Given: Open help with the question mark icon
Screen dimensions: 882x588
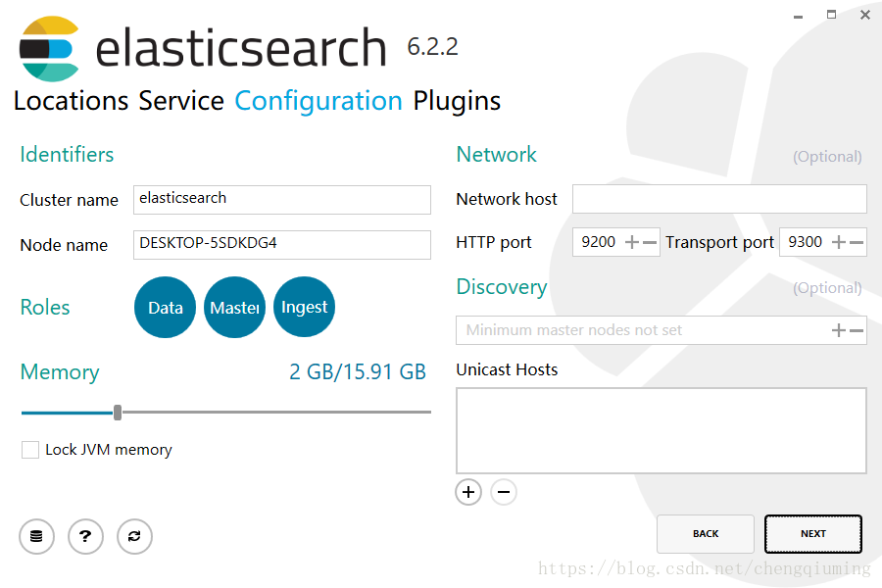Looking at the screenshot, I should (85, 536).
